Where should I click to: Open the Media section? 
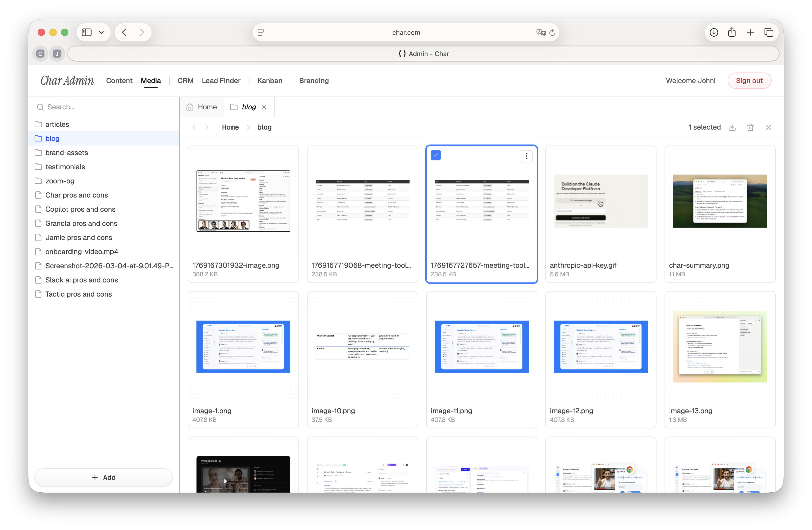tap(151, 81)
